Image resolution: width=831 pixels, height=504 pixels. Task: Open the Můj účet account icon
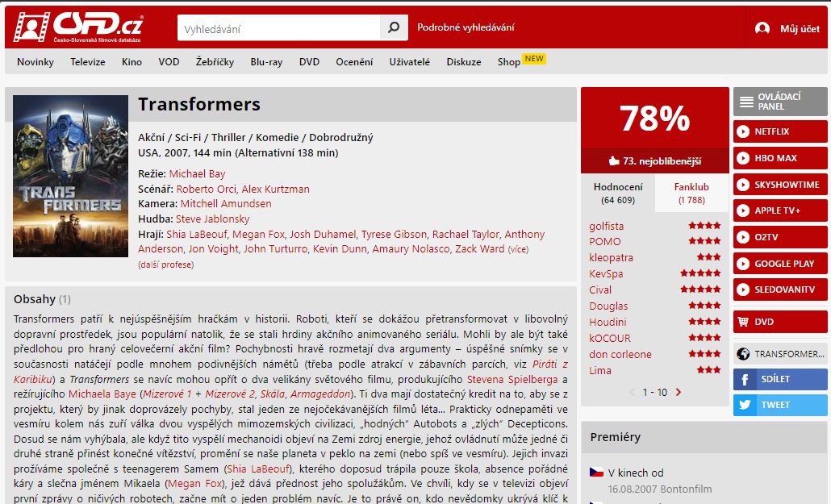coord(762,28)
